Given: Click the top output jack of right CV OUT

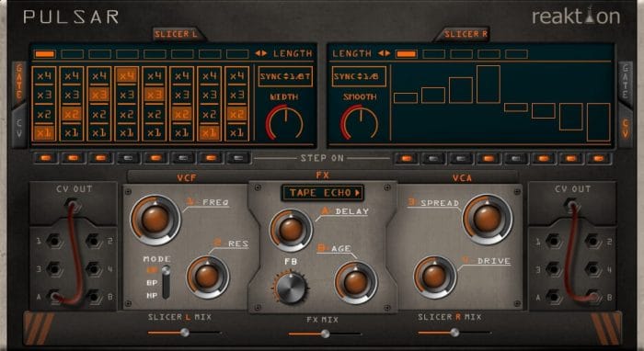Looking at the screenshot, I should [571, 205].
